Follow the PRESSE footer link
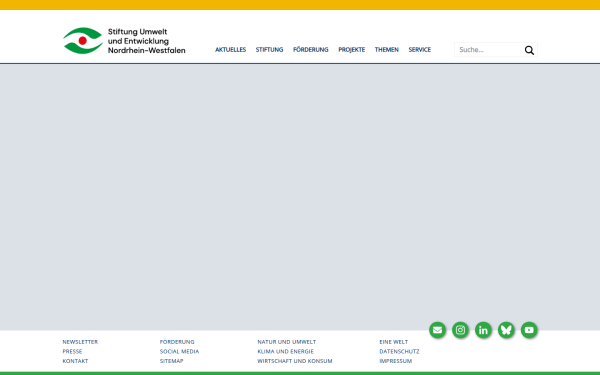 (x=72, y=351)
